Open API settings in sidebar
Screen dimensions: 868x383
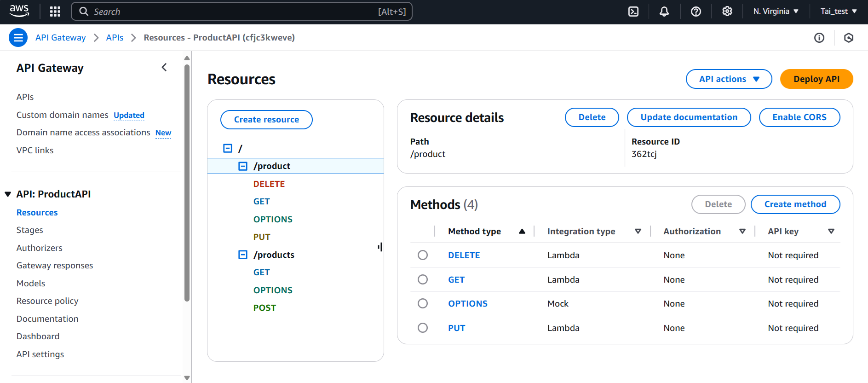click(x=40, y=354)
